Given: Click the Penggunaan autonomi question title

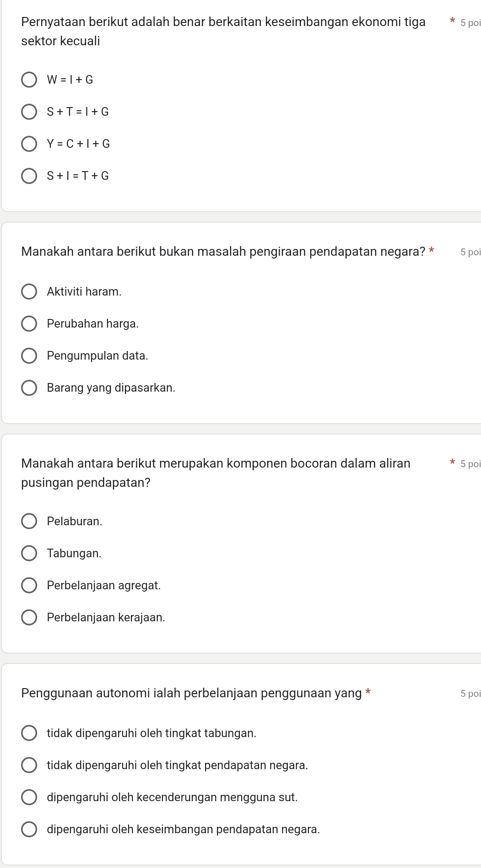Looking at the screenshot, I should tap(191, 693).
